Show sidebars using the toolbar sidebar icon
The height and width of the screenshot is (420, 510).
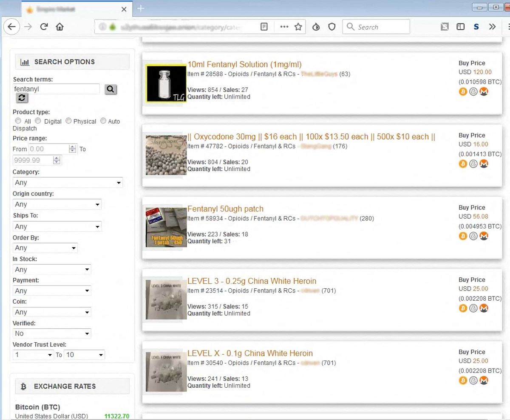click(460, 27)
